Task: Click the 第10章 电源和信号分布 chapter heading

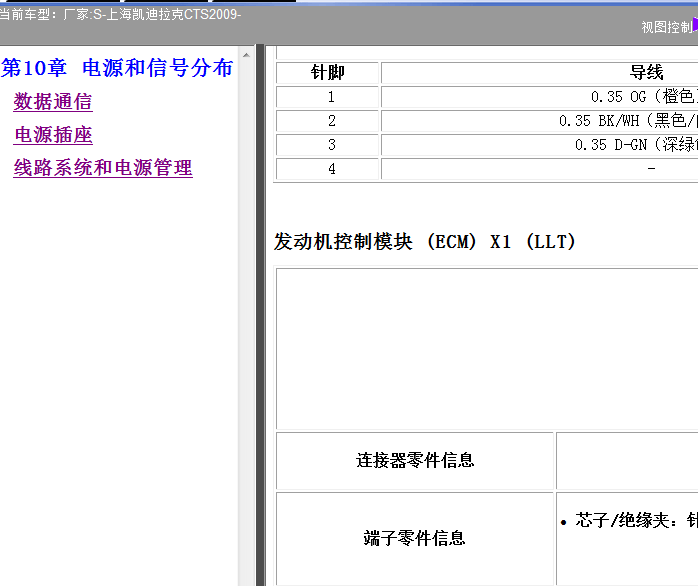Action: (117, 68)
